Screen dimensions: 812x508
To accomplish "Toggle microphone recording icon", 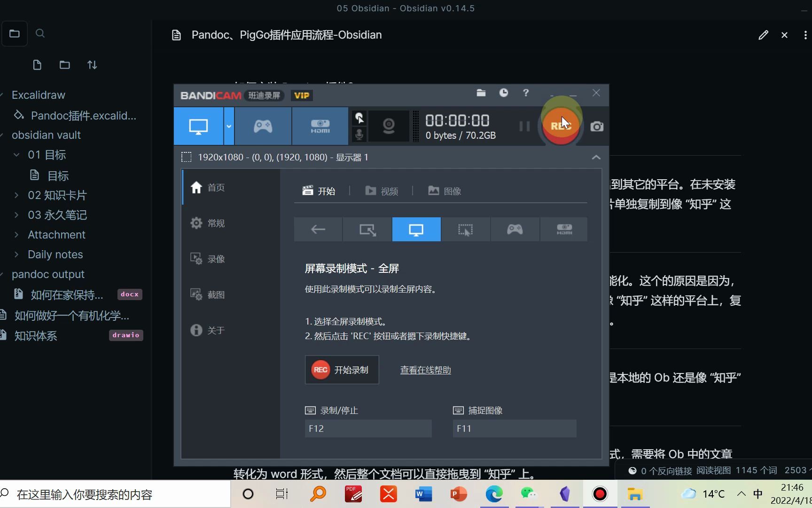I will click(359, 135).
